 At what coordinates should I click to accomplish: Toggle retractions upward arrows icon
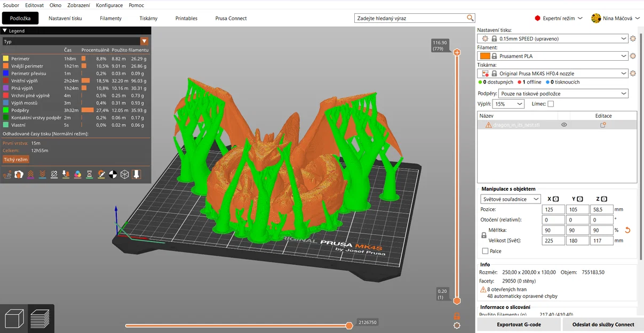click(30, 174)
